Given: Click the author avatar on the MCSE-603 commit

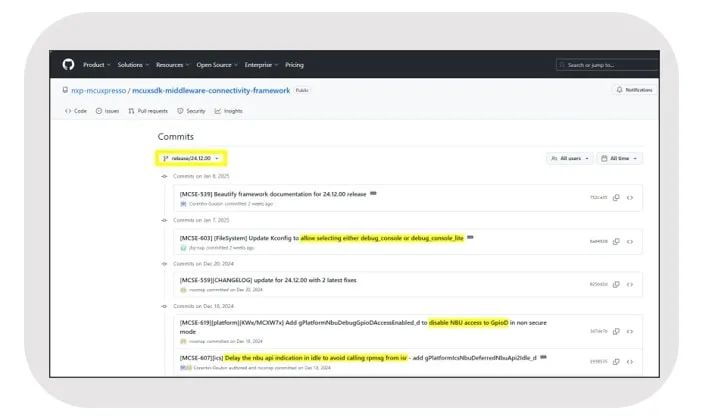Looking at the screenshot, I should point(183,248).
